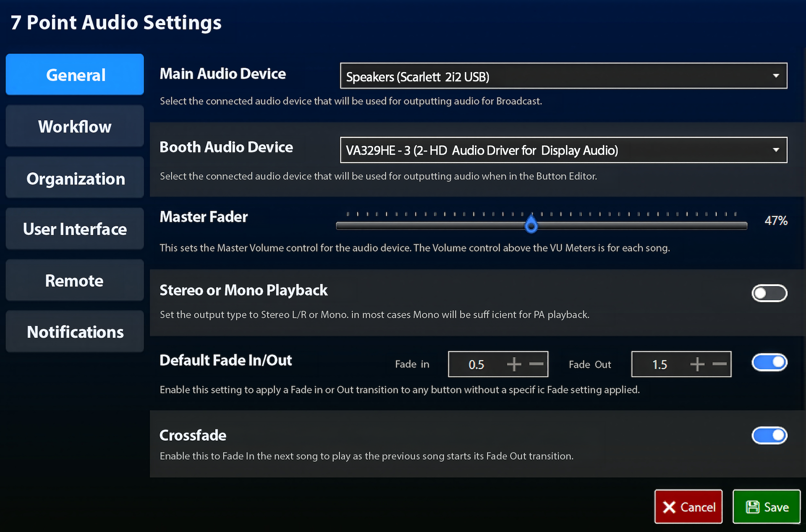Open the General settings tab
The width and height of the screenshot is (806, 532).
pos(75,74)
